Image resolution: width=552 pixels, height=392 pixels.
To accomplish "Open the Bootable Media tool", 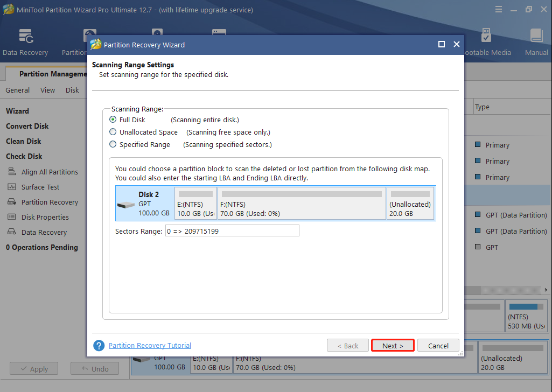I will 487,42.
